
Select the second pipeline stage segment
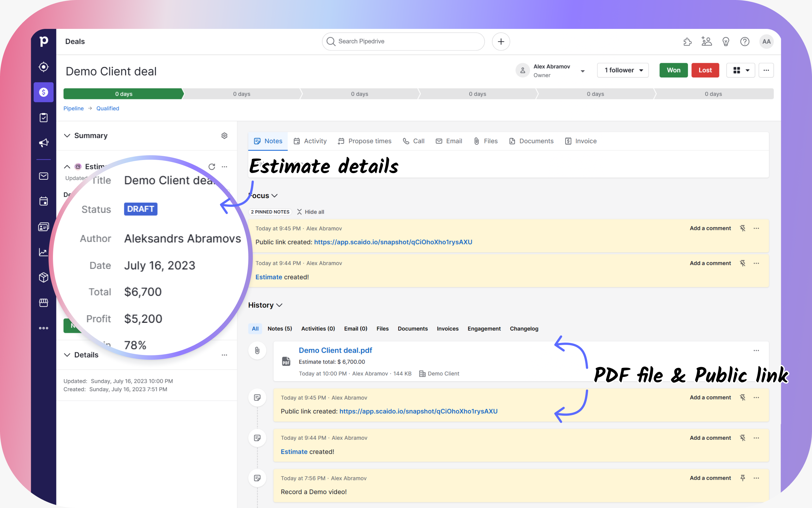click(x=242, y=94)
